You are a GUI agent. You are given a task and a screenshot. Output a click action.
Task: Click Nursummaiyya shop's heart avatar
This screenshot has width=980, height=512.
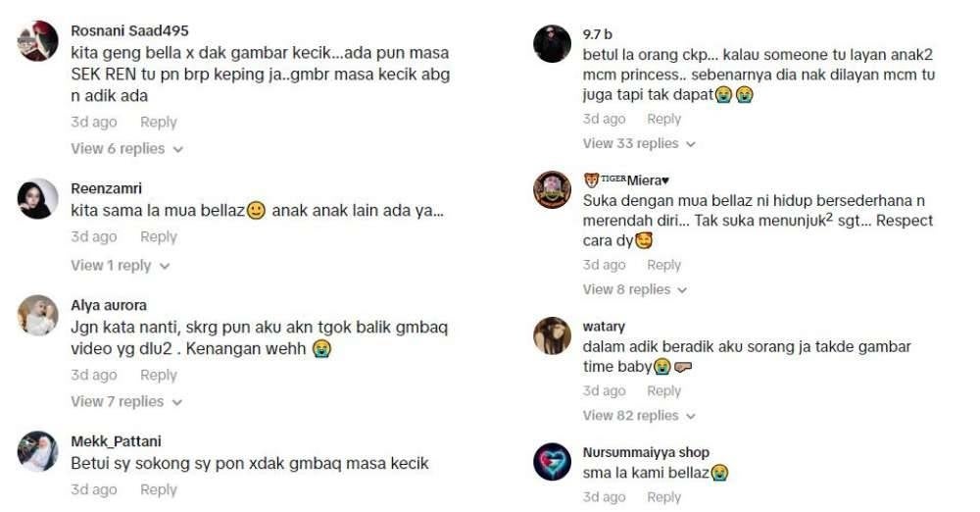click(552, 462)
